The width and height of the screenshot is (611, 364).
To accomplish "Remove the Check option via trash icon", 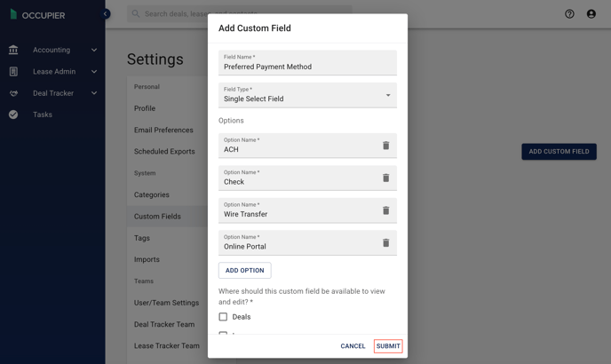I will tap(385, 178).
